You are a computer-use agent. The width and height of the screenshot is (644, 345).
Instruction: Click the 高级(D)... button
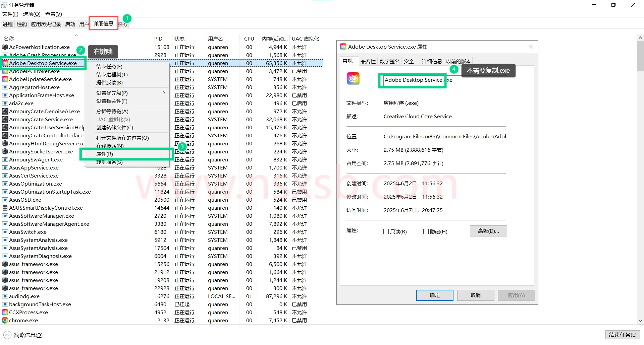[x=488, y=231]
